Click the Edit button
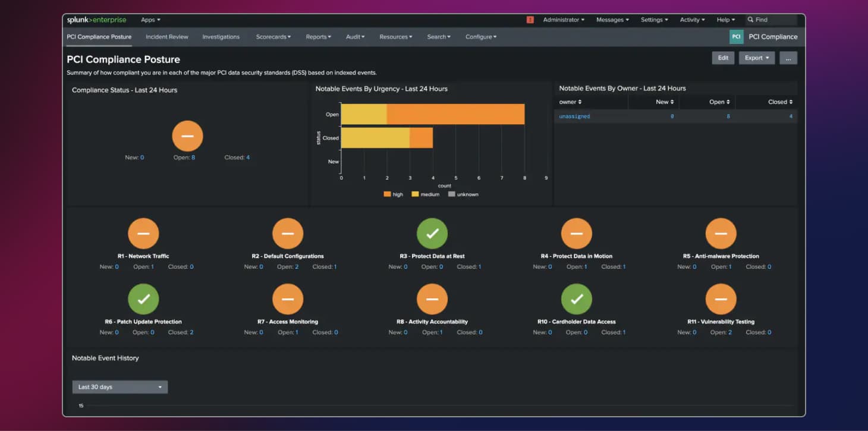 coord(723,57)
